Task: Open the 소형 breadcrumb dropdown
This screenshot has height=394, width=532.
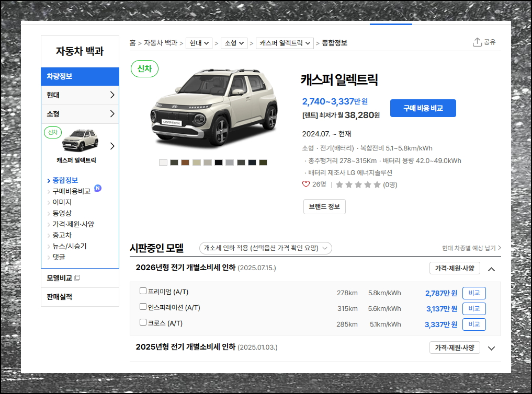Action: tap(234, 43)
